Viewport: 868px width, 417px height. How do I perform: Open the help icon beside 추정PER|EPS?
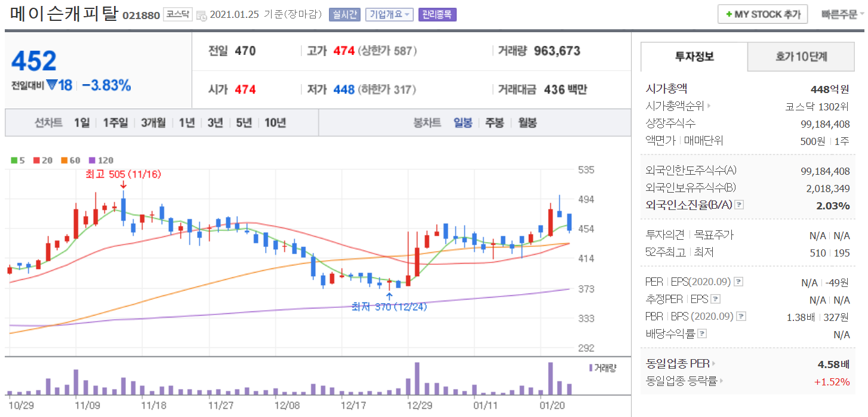point(716,299)
